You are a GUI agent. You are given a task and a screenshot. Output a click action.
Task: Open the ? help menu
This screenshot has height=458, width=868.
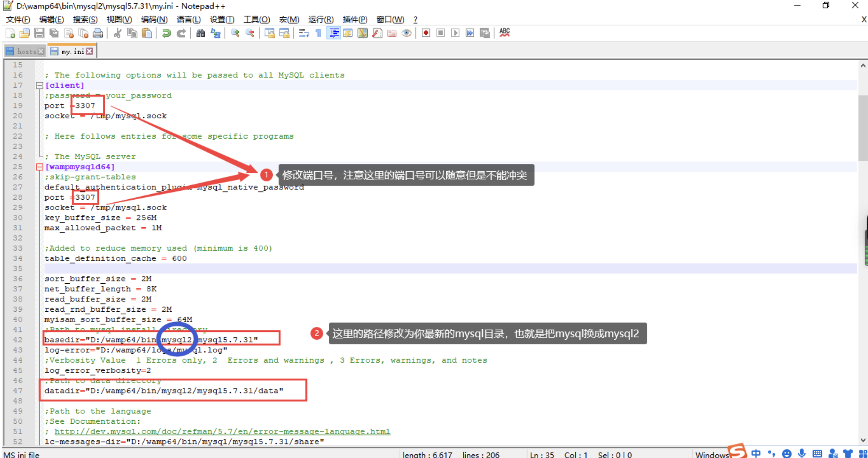point(415,19)
